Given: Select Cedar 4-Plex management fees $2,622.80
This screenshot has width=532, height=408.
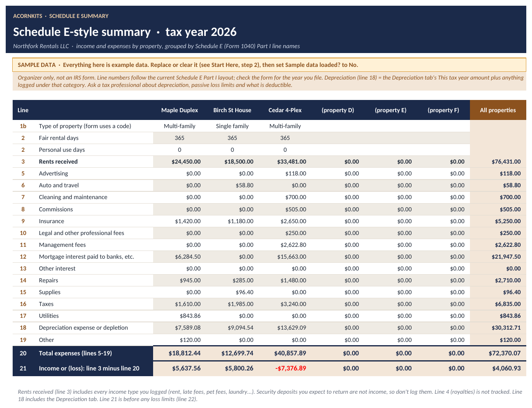Looking at the screenshot, I should tap(285, 245).
